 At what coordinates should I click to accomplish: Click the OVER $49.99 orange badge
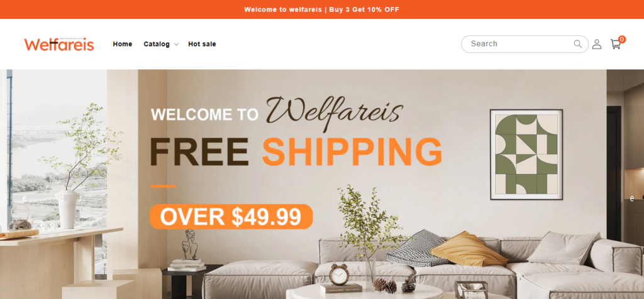231,217
